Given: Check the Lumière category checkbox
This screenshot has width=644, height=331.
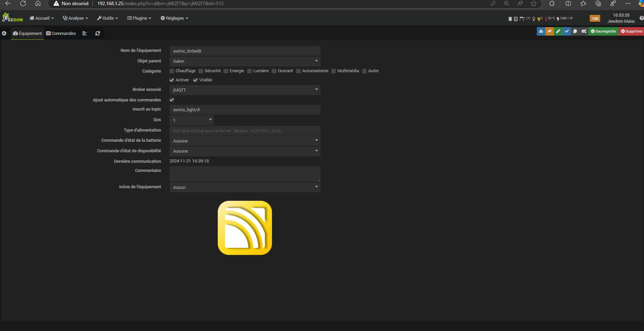Looking at the screenshot, I should coord(250,71).
